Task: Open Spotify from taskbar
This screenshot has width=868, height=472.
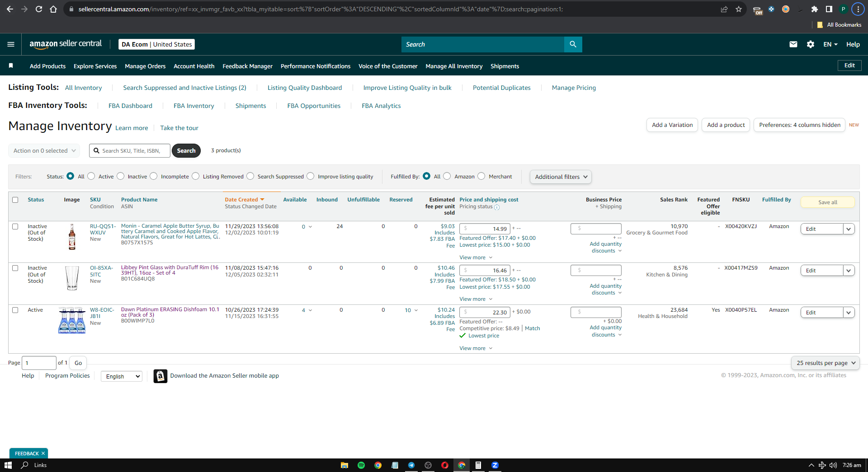Action: [361, 465]
